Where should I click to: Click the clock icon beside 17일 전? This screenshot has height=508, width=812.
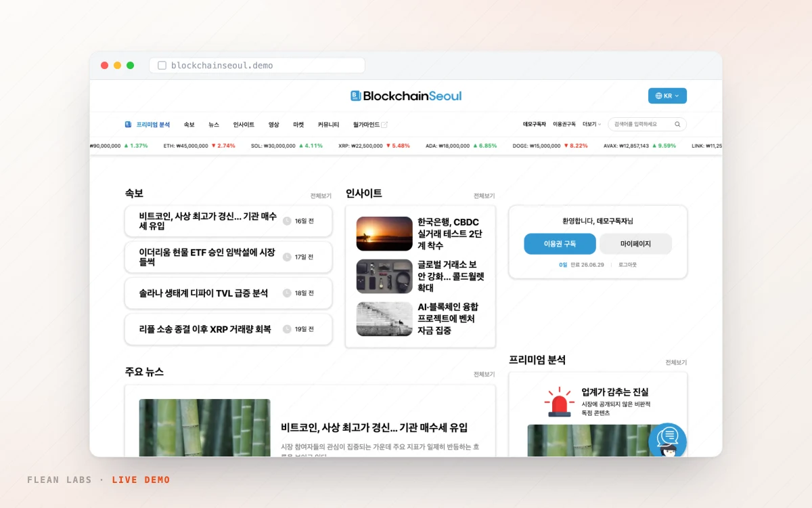(287, 257)
